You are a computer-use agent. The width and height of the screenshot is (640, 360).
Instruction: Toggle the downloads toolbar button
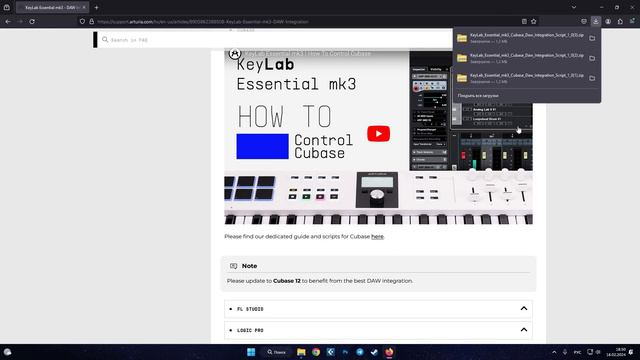pos(596,22)
